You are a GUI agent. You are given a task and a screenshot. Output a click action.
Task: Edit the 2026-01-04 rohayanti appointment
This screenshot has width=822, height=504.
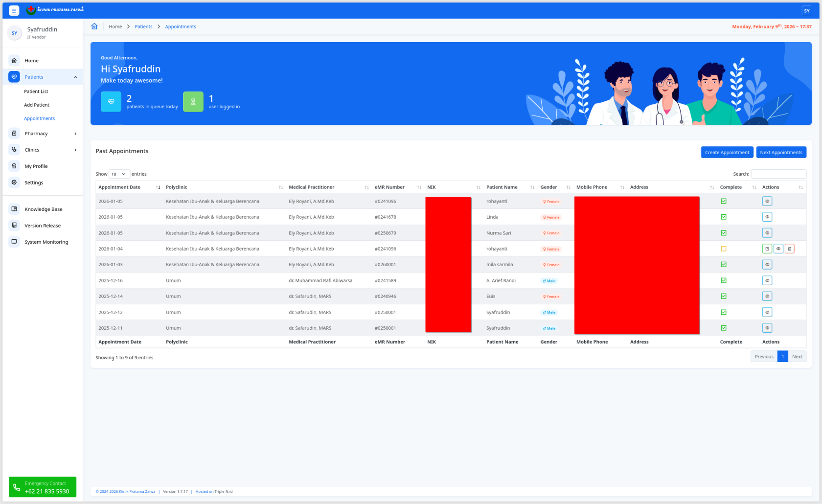tap(767, 249)
